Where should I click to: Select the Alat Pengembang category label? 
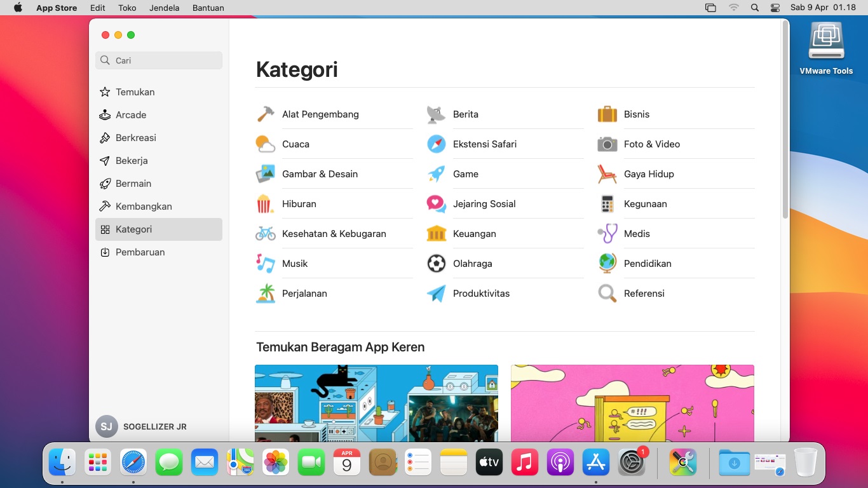tap(320, 114)
